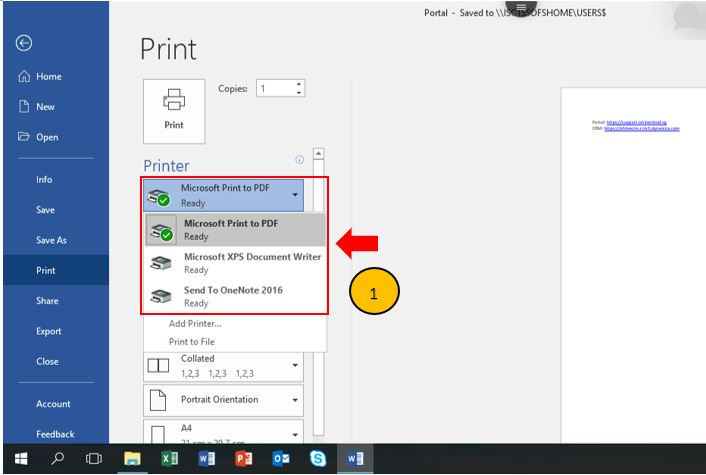Choose Send To OneNote 2016 printer
The width and height of the screenshot is (706, 475).
(x=235, y=296)
